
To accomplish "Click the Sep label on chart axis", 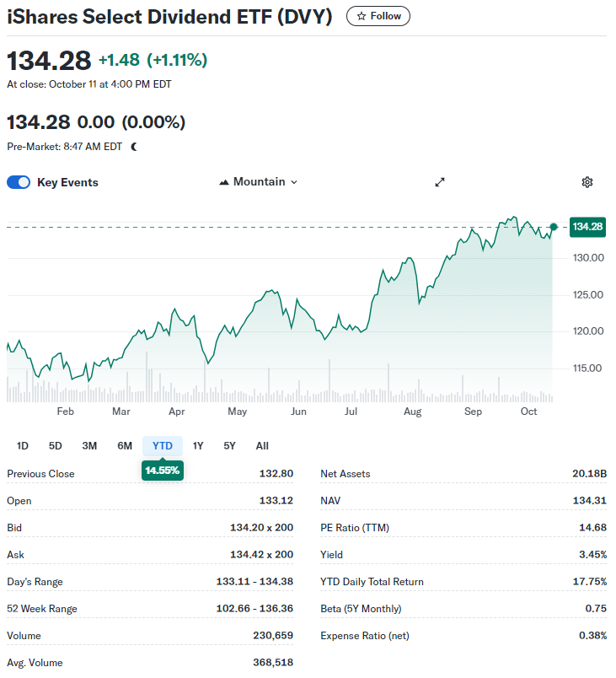I will 473,412.
